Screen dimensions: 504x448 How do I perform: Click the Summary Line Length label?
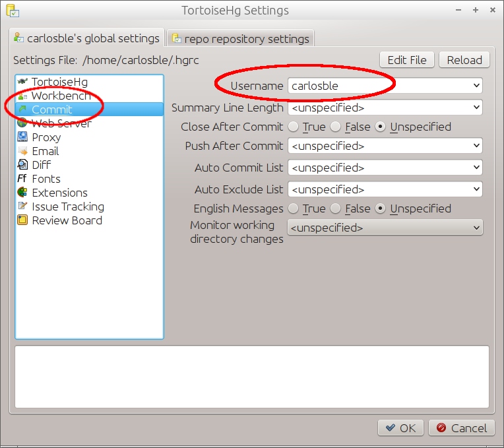227,108
